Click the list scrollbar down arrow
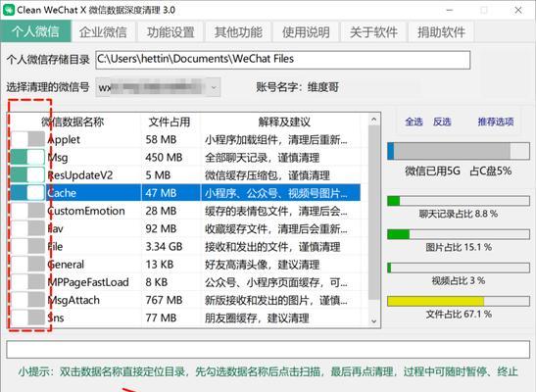Image resolution: width=536 pixels, height=392 pixels. point(373,320)
